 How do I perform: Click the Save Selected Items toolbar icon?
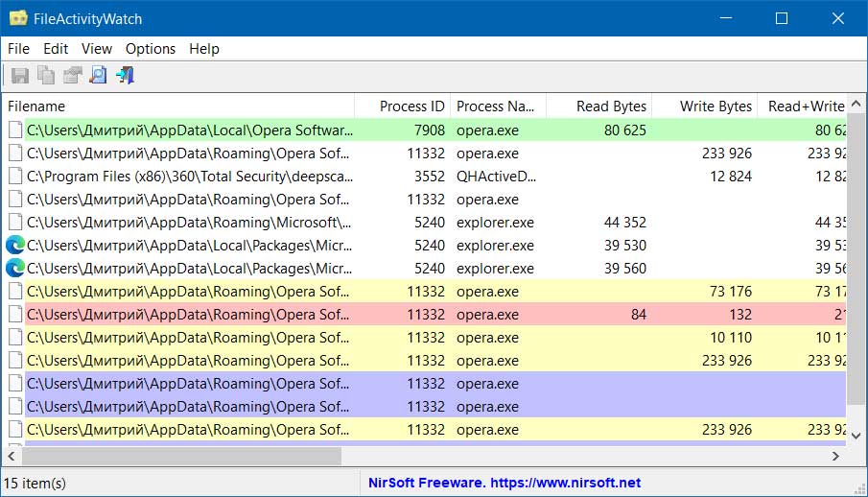coord(20,76)
